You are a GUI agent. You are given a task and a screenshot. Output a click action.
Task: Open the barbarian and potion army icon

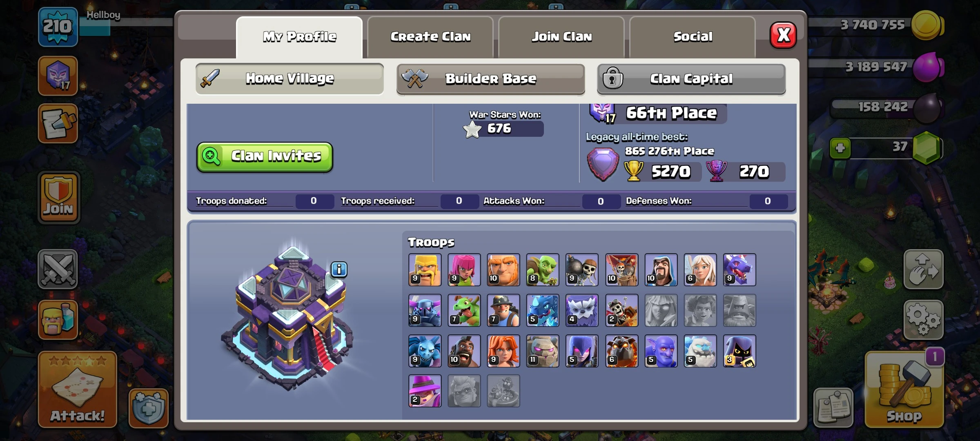pyautogui.click(x=58, y=320)
